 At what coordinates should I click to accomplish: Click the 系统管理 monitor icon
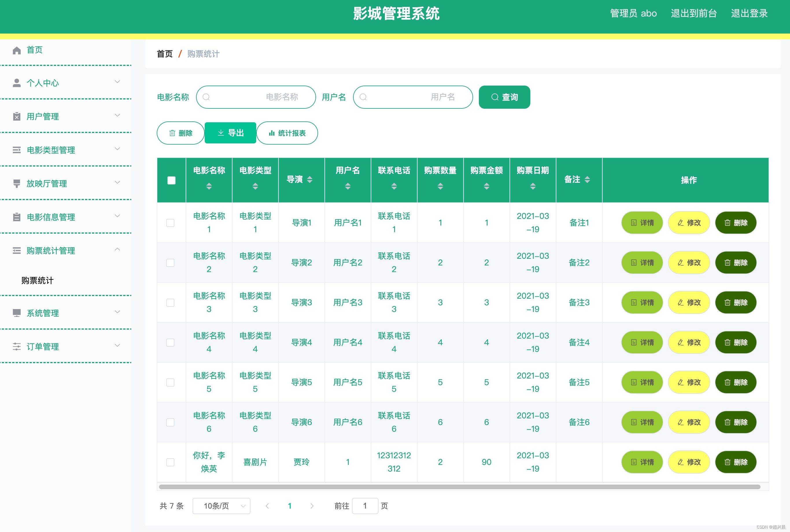pyautogui.click(x=17, y=313)
